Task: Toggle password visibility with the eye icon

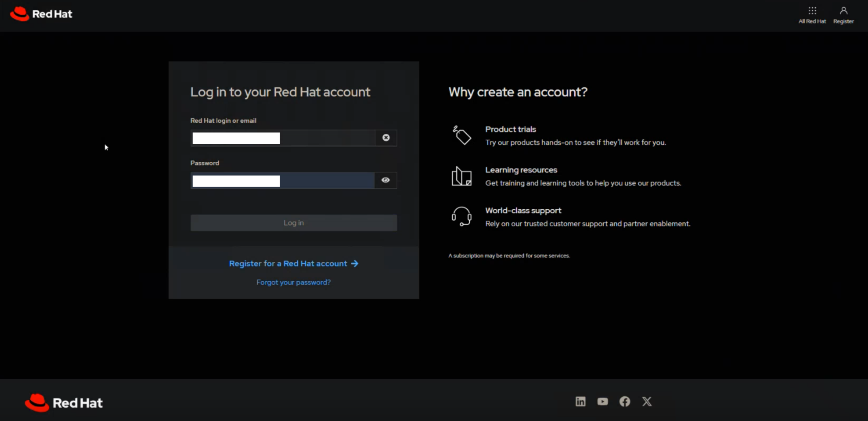Action: coord(385,180)
